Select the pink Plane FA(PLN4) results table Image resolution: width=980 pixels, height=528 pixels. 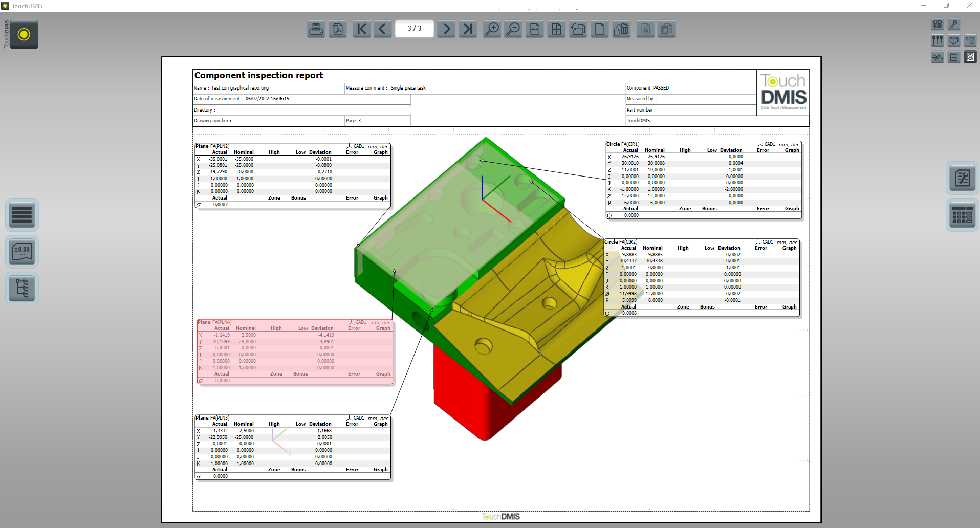click(x=295, y=352)
